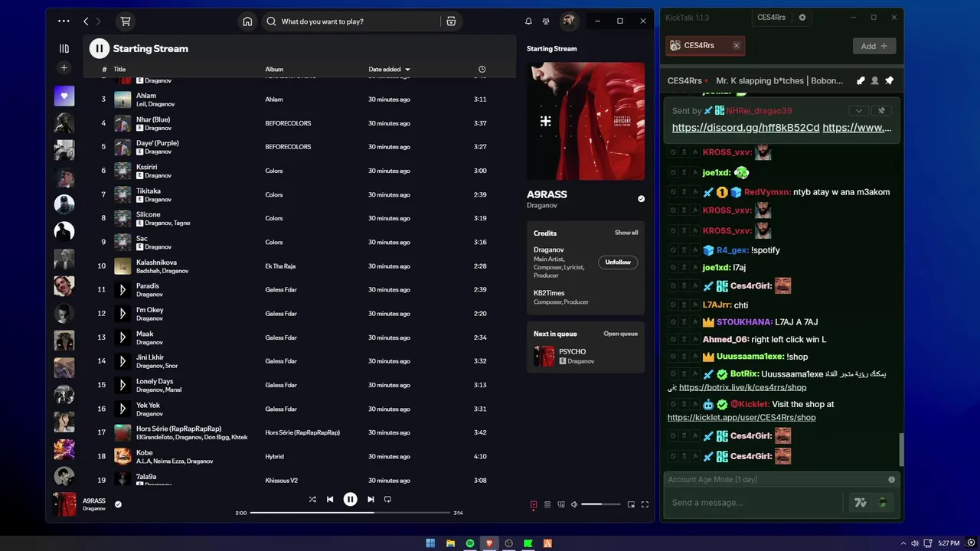
Task: Open the Spotify cart icon
Action: pyautogui.click(x=126, y=21)
